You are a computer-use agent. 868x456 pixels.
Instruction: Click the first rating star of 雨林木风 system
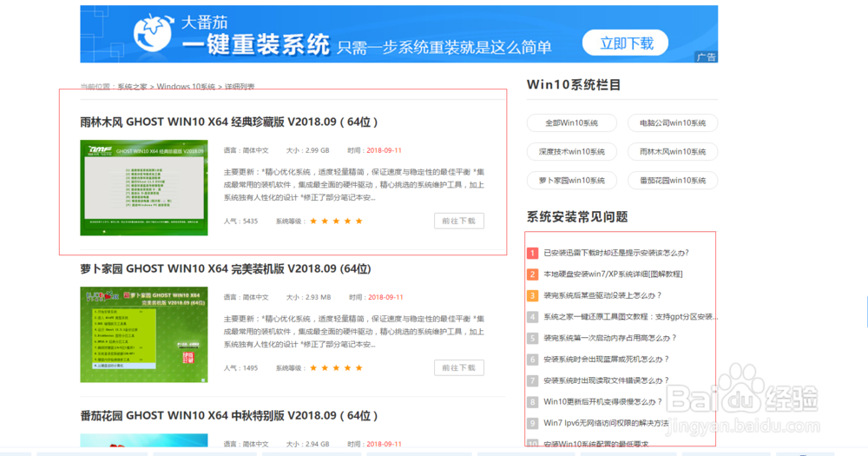(313, 221)
